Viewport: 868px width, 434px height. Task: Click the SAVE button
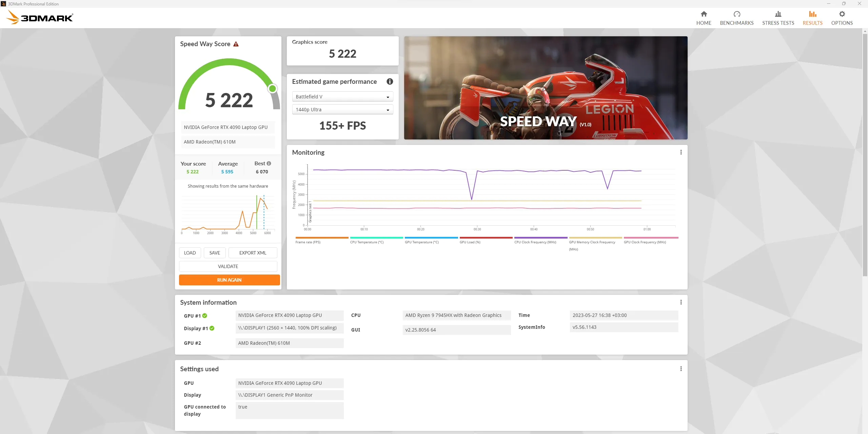[215, 253]
